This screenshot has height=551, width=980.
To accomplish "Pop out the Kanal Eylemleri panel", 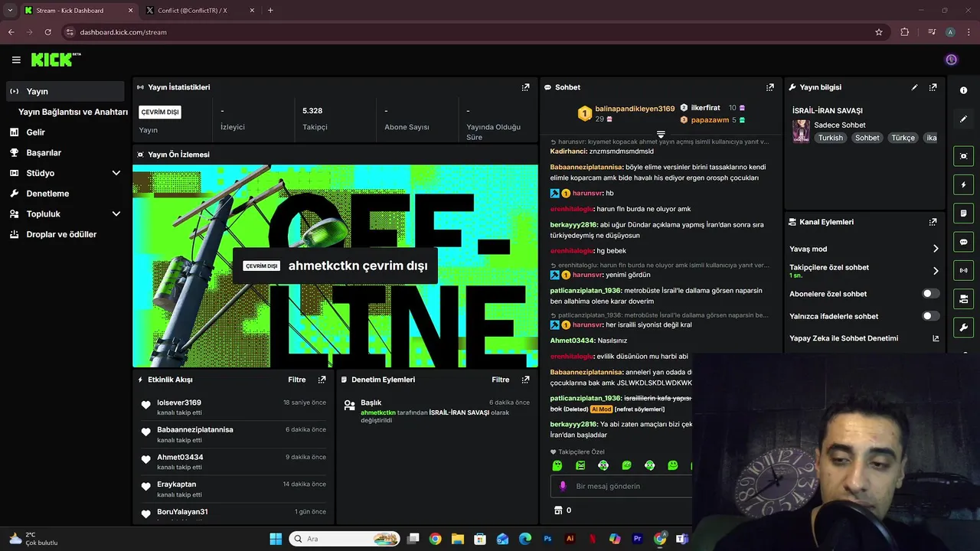I will tap(933, 222).
